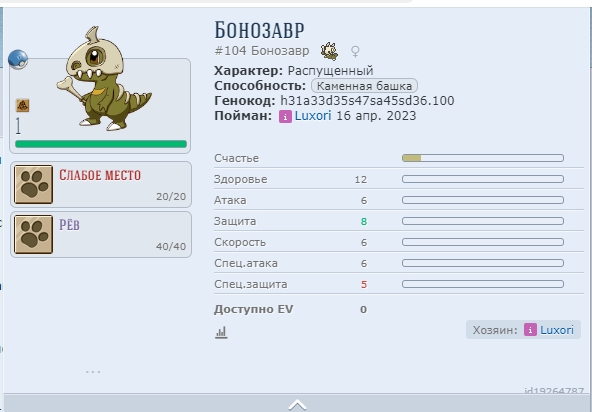Click the Атака stat bar
Screen dimensions: 592x412
click(x=483, y=200)
